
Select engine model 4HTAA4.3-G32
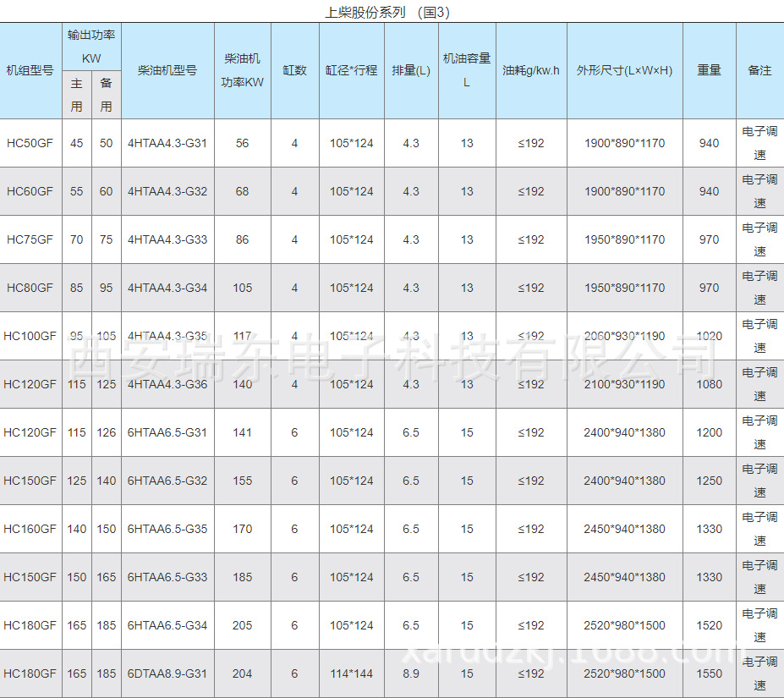point(167,191)
